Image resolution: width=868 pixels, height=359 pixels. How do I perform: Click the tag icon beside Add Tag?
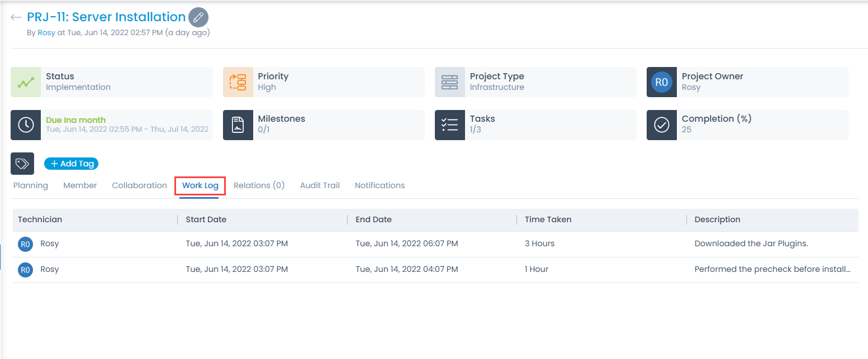coord(22,163)
